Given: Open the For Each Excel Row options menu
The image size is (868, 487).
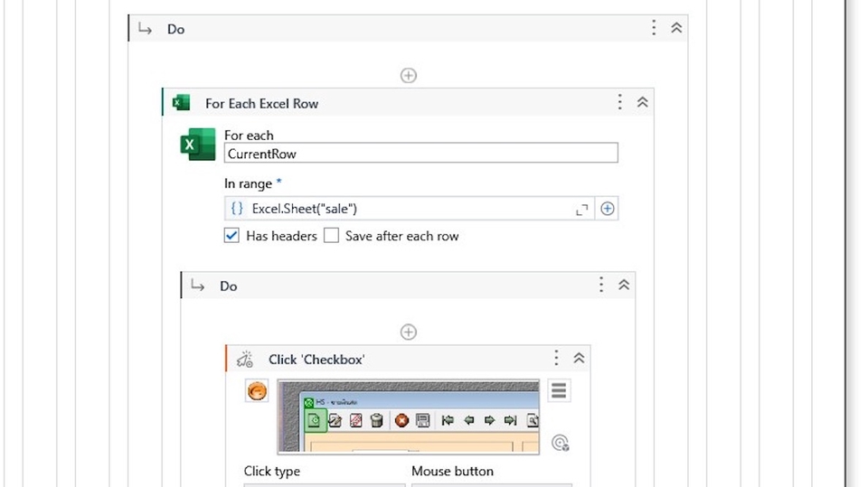Looking at the screenshot, I should pyautogui.click(x=619, y=103).
